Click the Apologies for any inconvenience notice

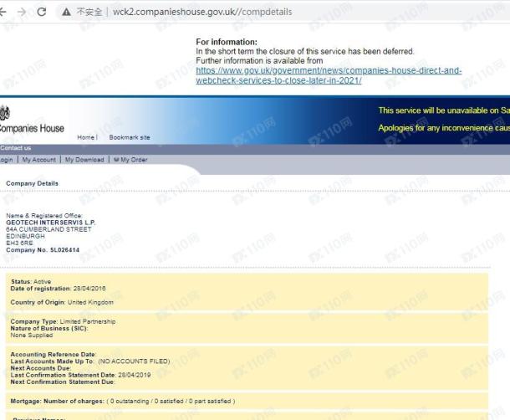tap(444, 128)
